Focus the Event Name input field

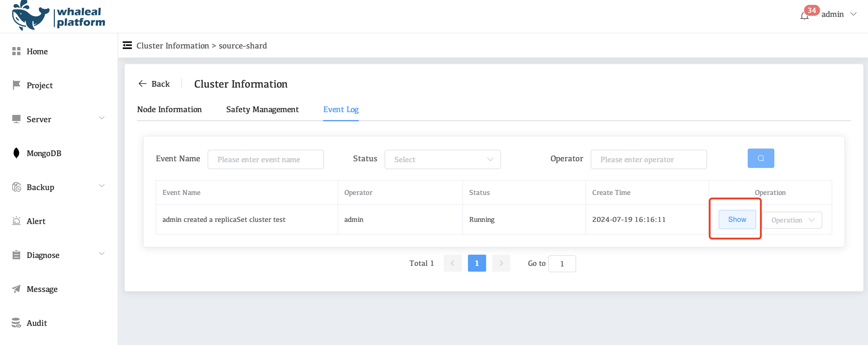click(x=265, y=159)
